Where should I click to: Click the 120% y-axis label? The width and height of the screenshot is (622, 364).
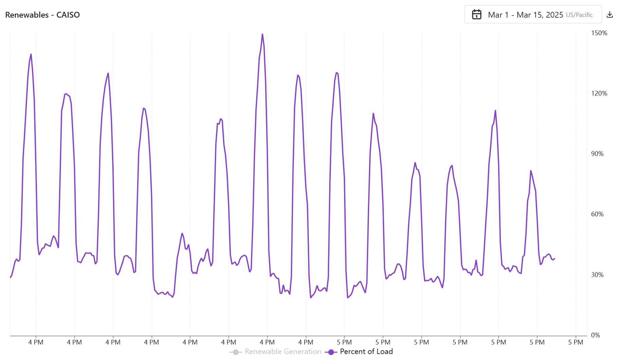pyautogui.click(x=599, y=93)
